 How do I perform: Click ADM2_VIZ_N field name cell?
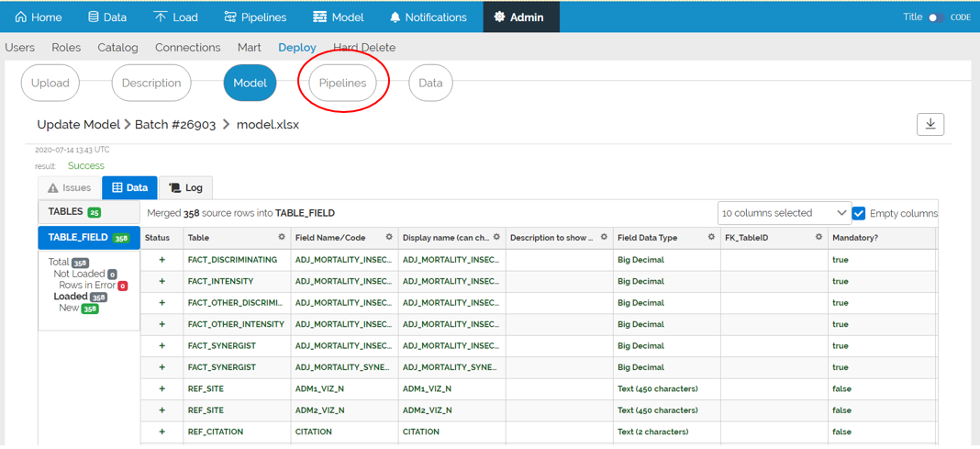344,410
